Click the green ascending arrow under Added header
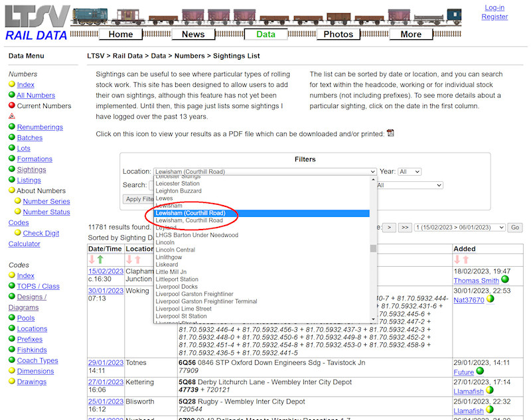 point(465,259)
